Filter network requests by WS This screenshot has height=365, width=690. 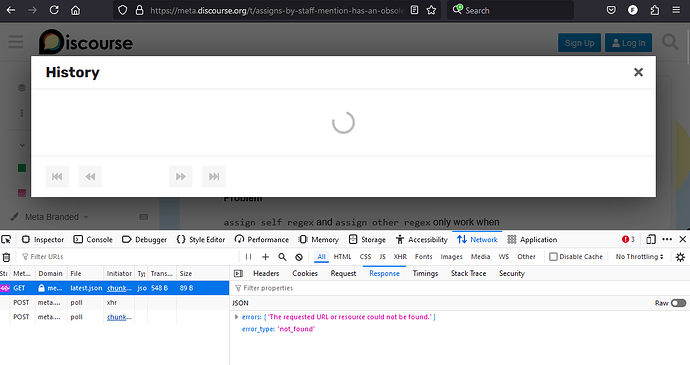coord(504,257)
